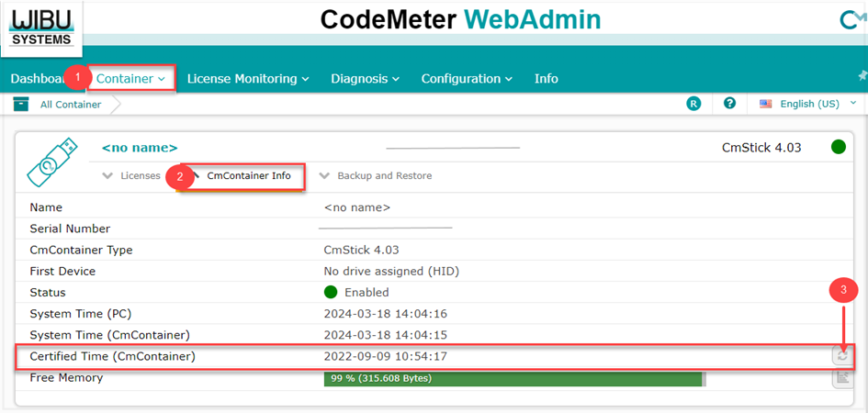
Task: Select the 2022-09-09 10:54:17 certified time value
Action: point(385,357)
